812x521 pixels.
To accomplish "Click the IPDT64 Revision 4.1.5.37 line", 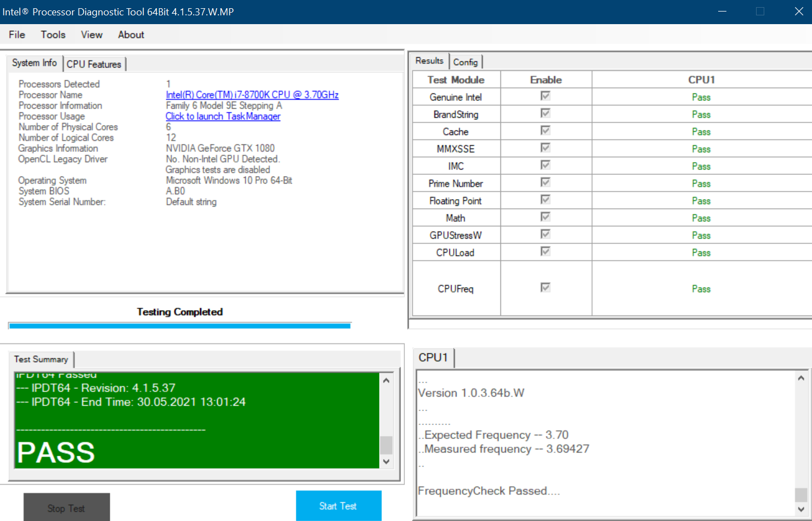I will 96,388.
